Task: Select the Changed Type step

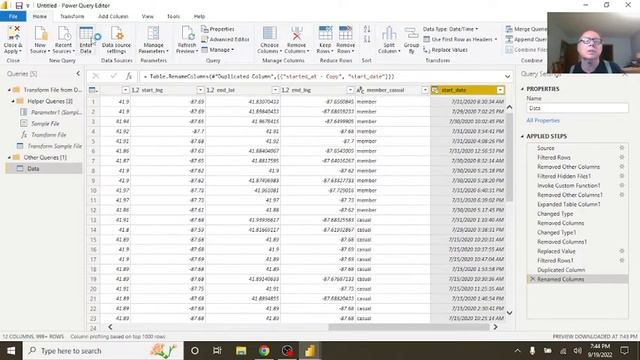Action: point(555,213)
